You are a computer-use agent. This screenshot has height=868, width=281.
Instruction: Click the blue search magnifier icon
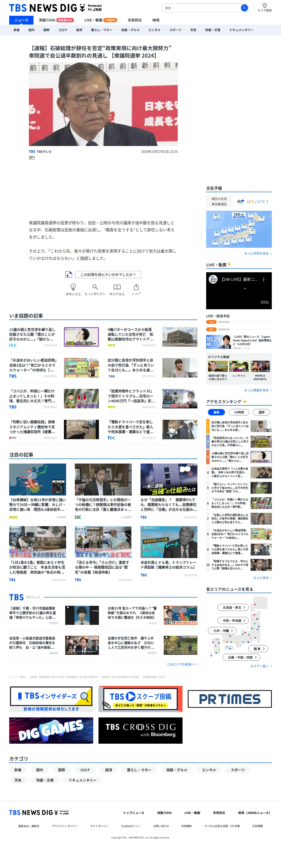tap(244, 8)
